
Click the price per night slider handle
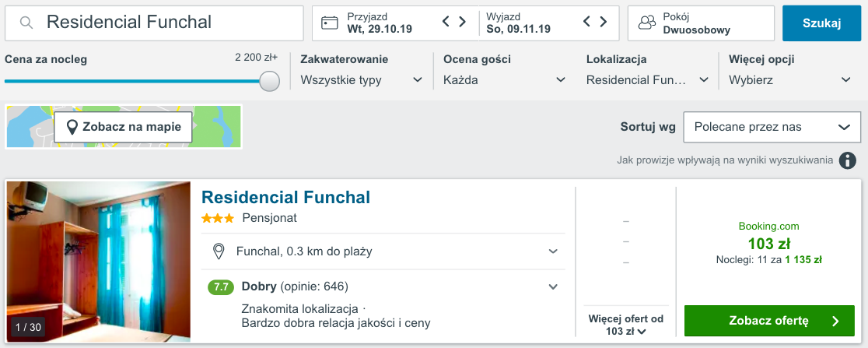pyautogui.click(x=270, y=80)
